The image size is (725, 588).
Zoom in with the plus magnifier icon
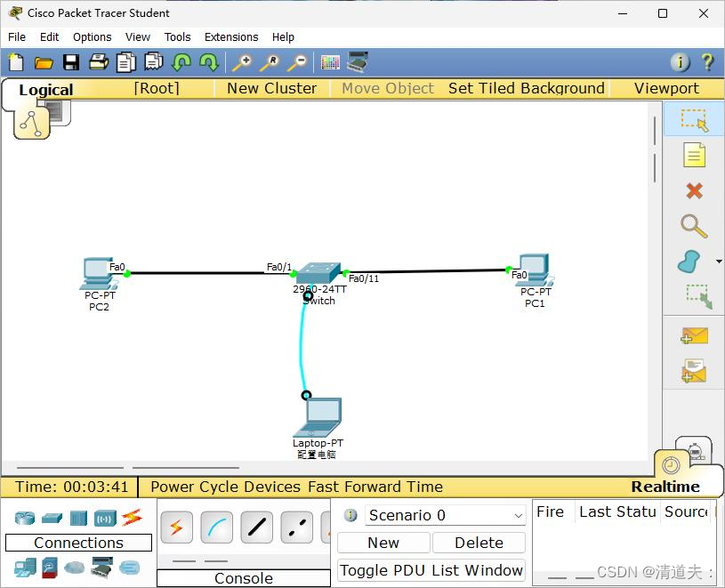point(242,62)
